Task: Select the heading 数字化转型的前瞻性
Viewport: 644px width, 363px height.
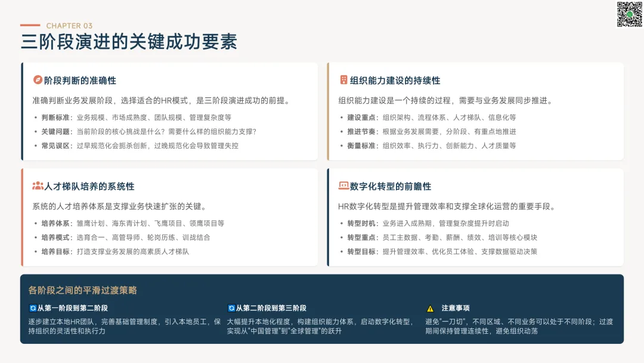Action: [391, 187]
